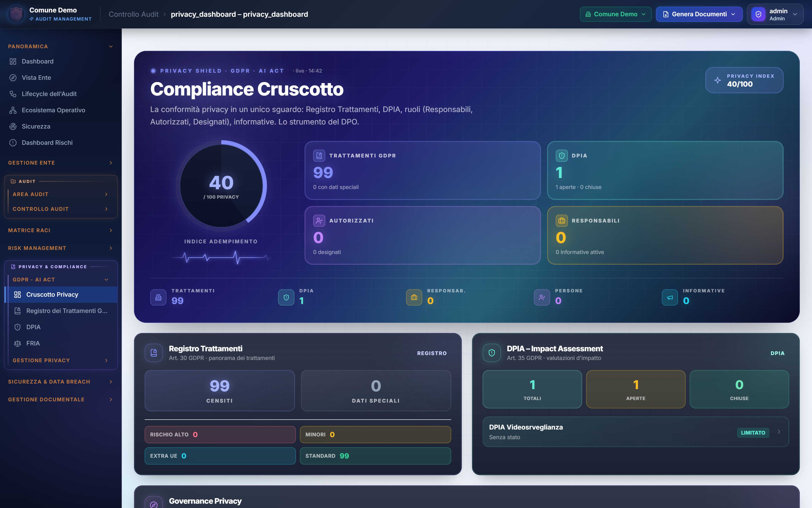Click the REGISTRO link in Registro Trattamenti

coord(432,353)
